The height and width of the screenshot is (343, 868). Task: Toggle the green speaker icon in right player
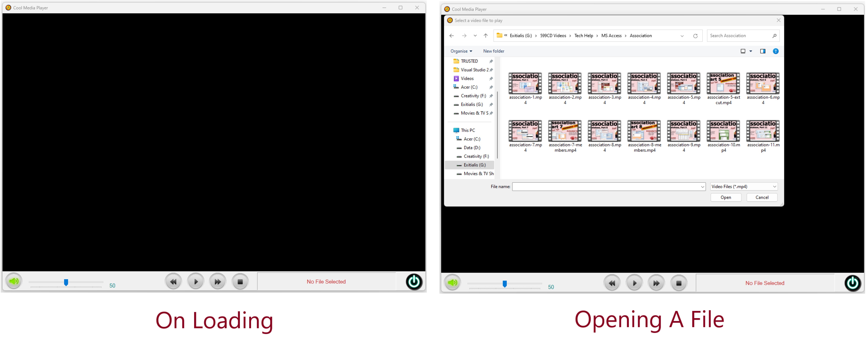tap(452, 282)
